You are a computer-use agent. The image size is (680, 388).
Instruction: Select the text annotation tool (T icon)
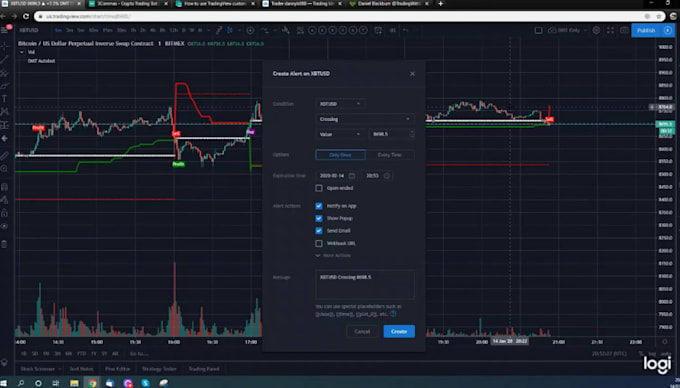4,99
